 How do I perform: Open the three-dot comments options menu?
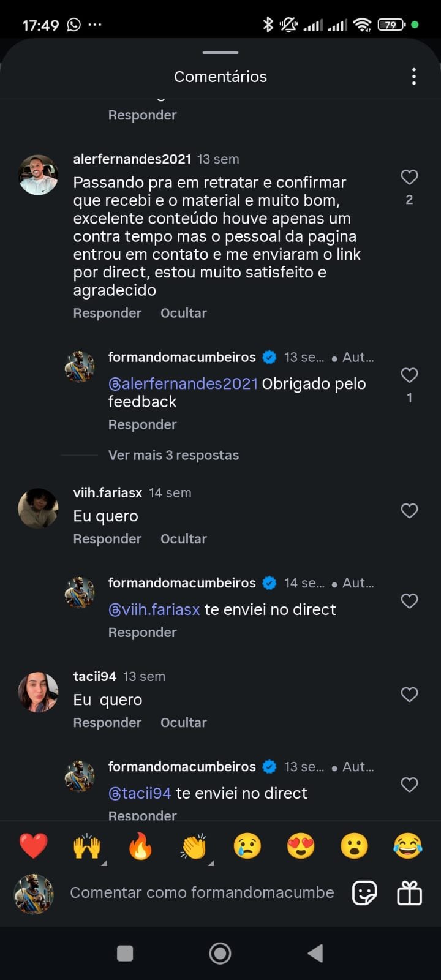(414, 77)
